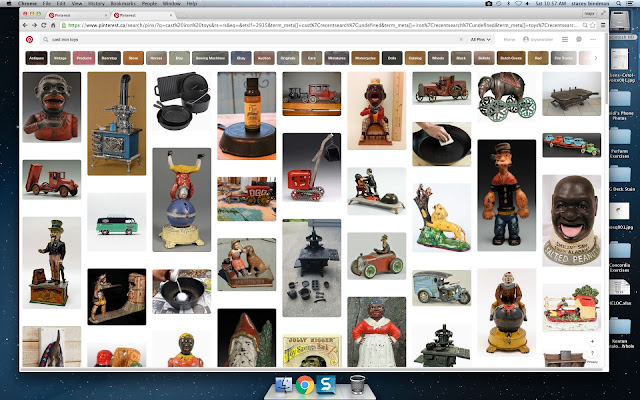The width and height of the screenshot is (640, 400).
Task: Bookmark the page with the star icon
Action: coord(593,25)
